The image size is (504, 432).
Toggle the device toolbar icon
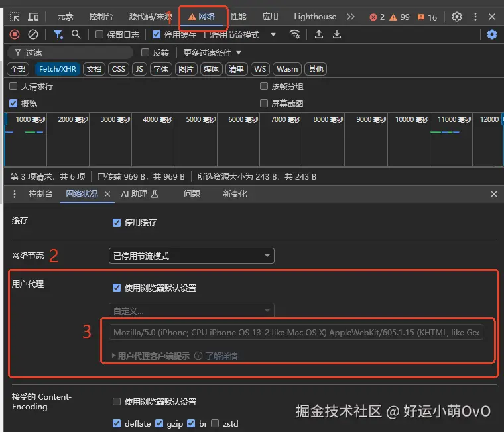[x=33, y=17]
